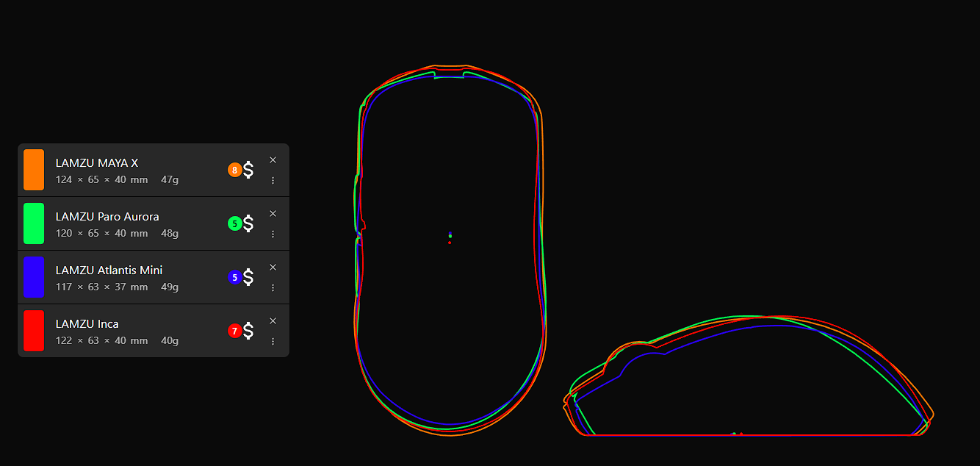Select the LAMZU Paro Aurora name
Image resolution: width=980 pixels, height=466 pixels.
click(x=107, y=217)
